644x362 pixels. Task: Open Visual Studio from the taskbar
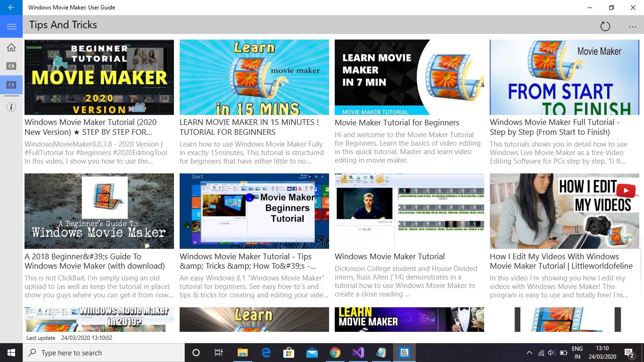(x=358, y=353)
